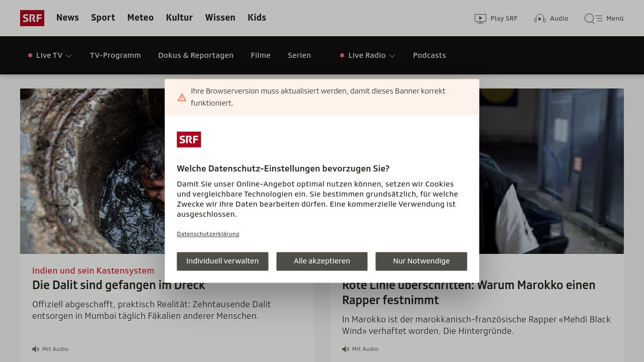This screenshot has height=362, width=644.
Task: Click the Marokko article photo thumbnail
Action: tap(551, 171)
